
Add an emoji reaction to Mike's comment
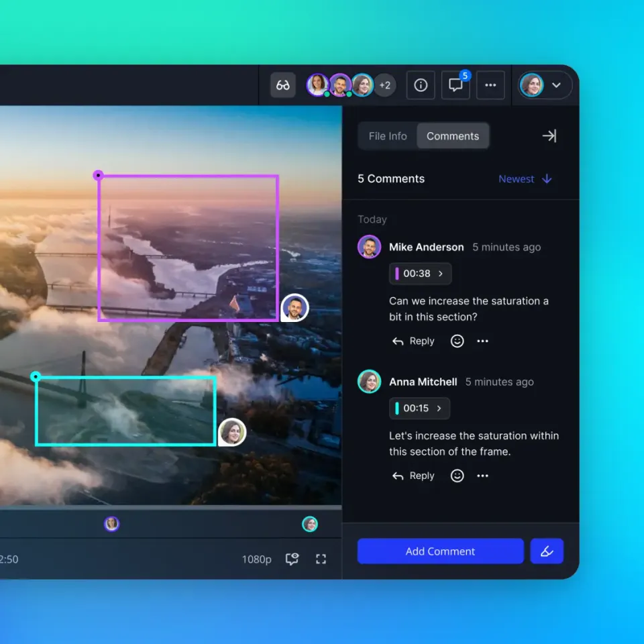point(457,341)
